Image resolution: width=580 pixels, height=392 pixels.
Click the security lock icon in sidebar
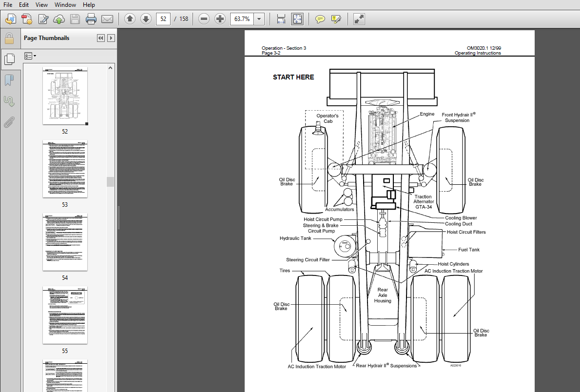coord(9,38)
